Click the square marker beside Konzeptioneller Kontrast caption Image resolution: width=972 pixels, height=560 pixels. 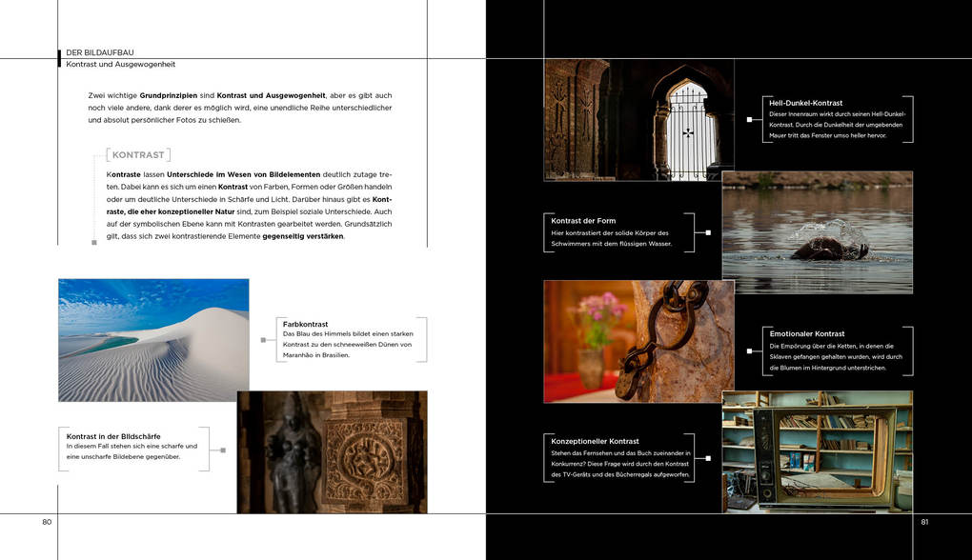point(708,458)
